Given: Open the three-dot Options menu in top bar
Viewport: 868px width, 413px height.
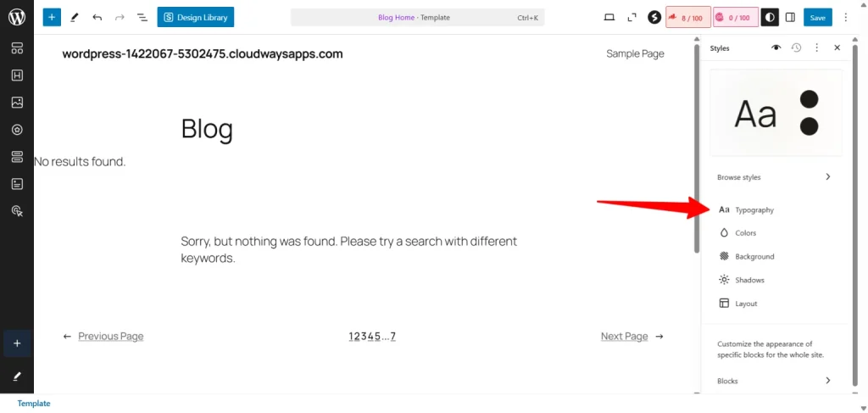Looking at the screenshot, I should point(845,17).
